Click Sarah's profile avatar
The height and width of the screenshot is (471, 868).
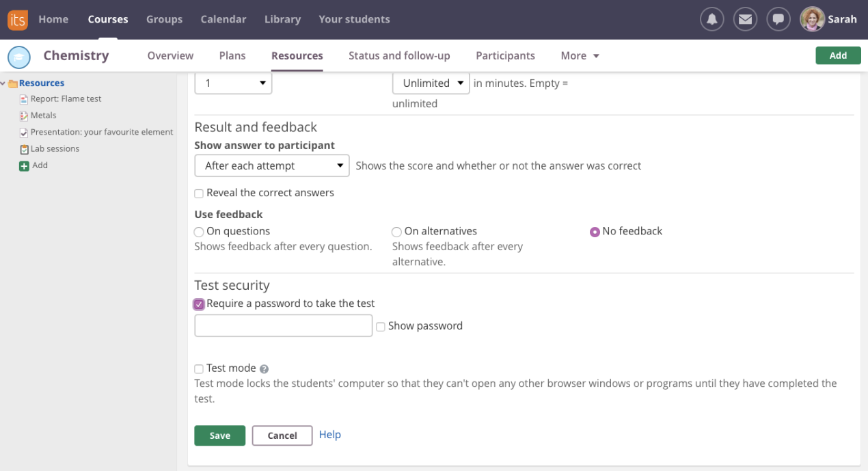(812, 19)
